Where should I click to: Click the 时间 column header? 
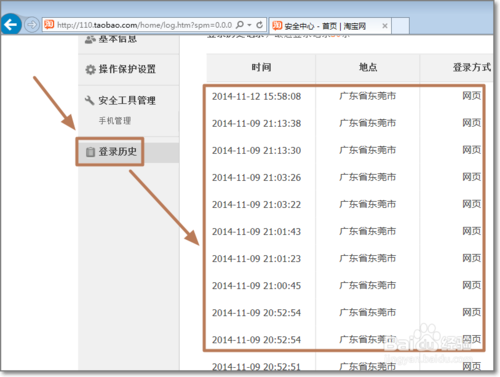(x=261, y=67)
